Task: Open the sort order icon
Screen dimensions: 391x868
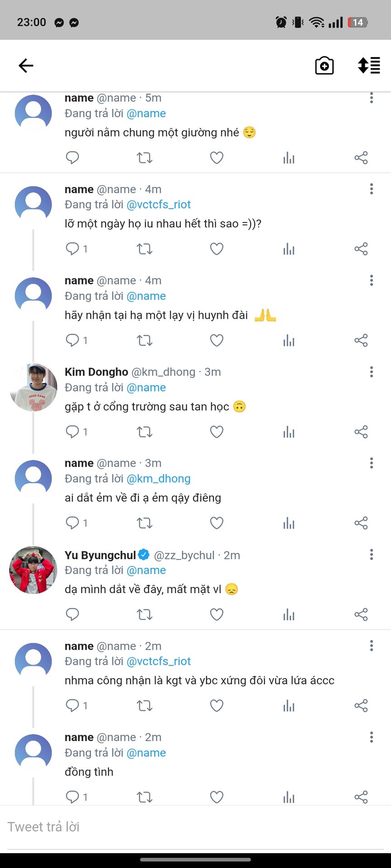Action: point(369,66)
